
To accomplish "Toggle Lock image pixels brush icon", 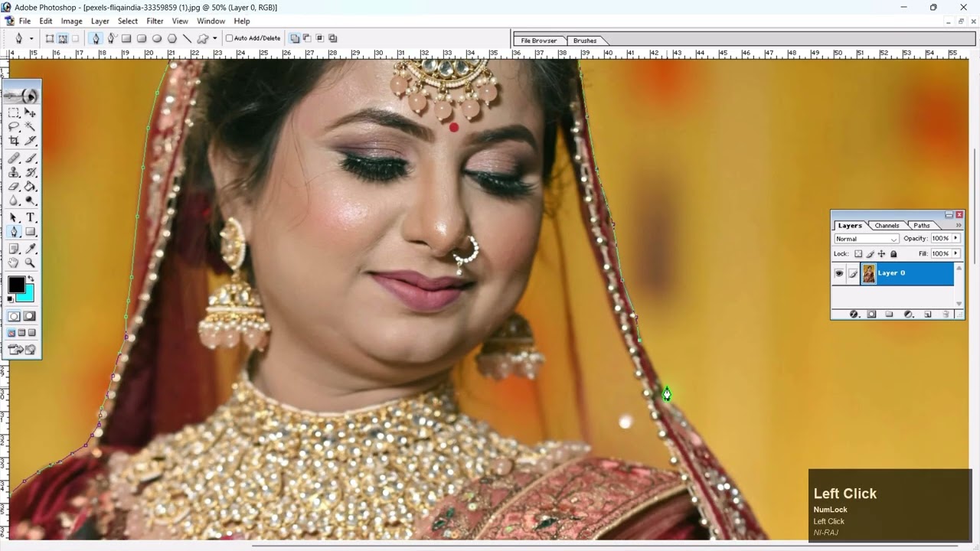I will coord(871,254).
